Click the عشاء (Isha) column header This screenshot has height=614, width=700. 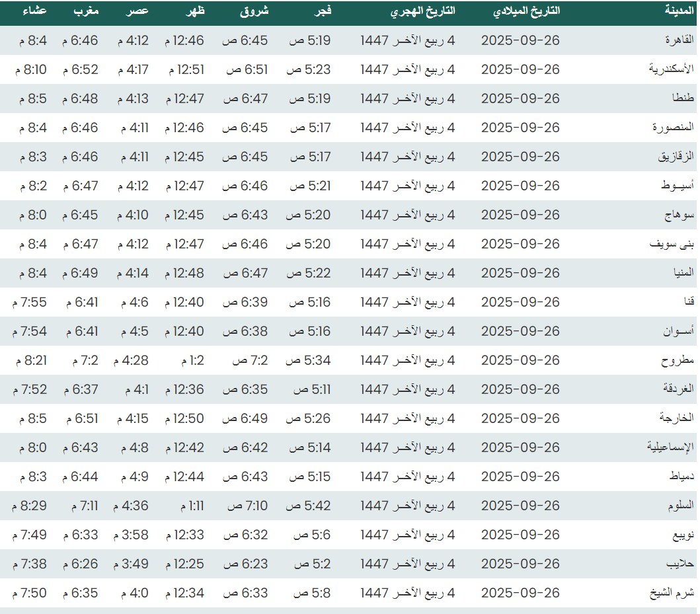point(33,11)
